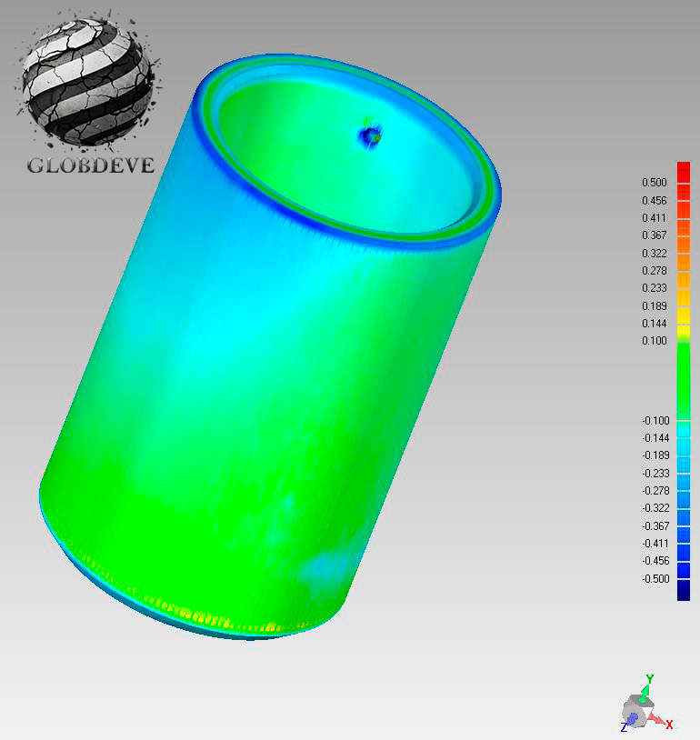Click the -0.100 lower tolerance label

654,420
